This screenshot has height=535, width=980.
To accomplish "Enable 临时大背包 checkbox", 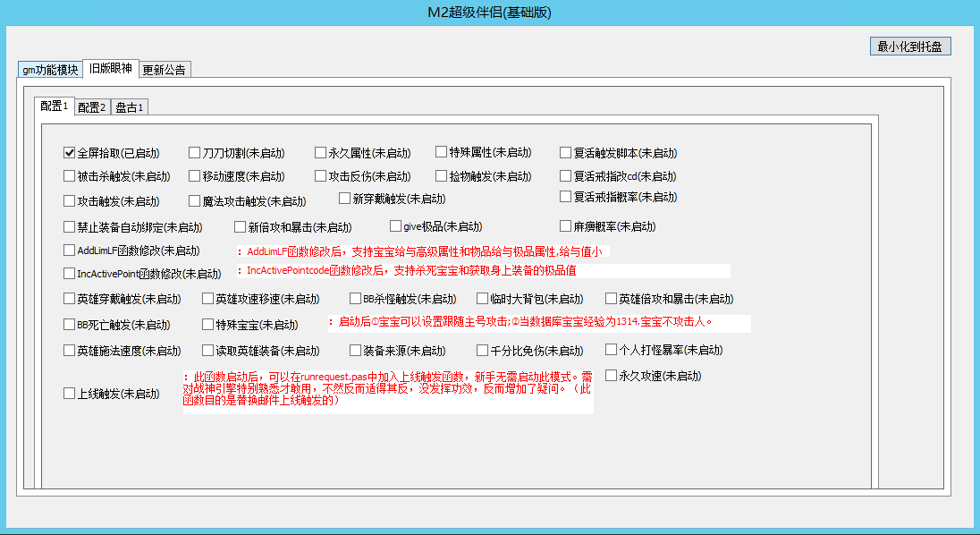I will click(483, 299).
